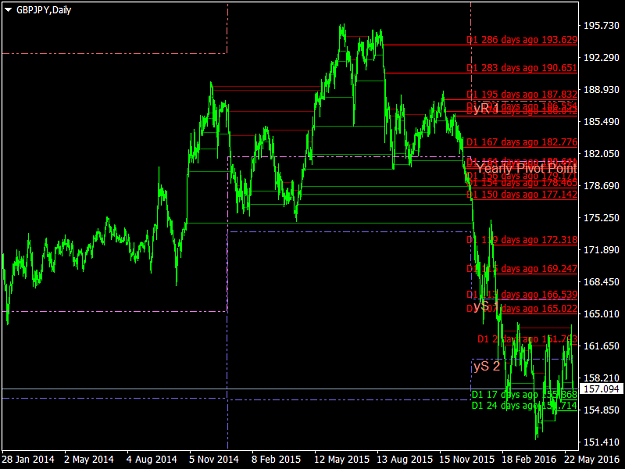Click the 182.050 price on the axis
This screenshot has height=469, width=625.
click(601, 153)
